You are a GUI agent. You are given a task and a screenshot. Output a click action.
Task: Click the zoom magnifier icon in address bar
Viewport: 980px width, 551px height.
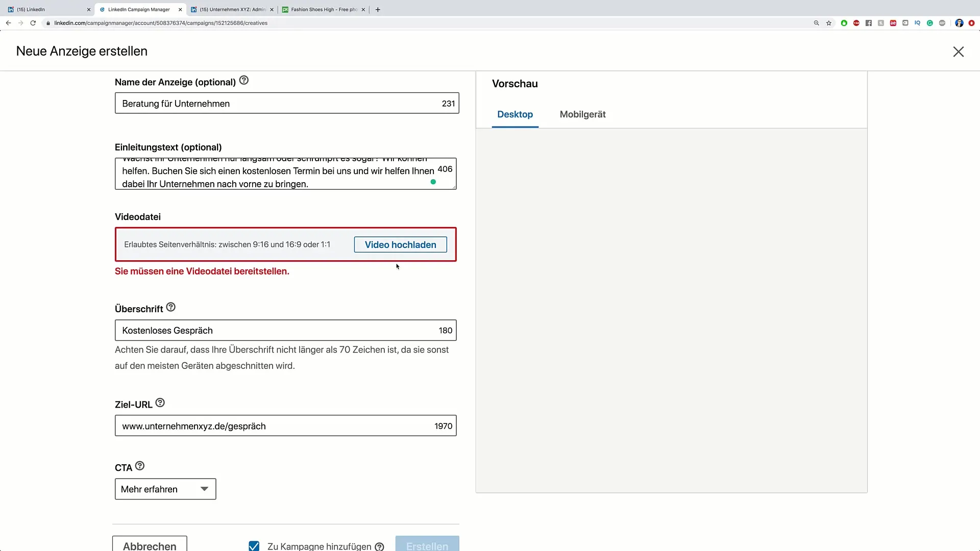[816, 23]
